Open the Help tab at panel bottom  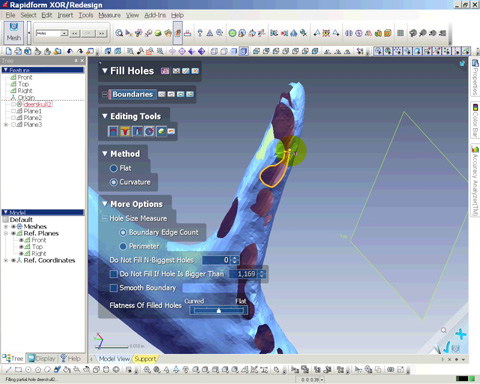tap(71, 359)
